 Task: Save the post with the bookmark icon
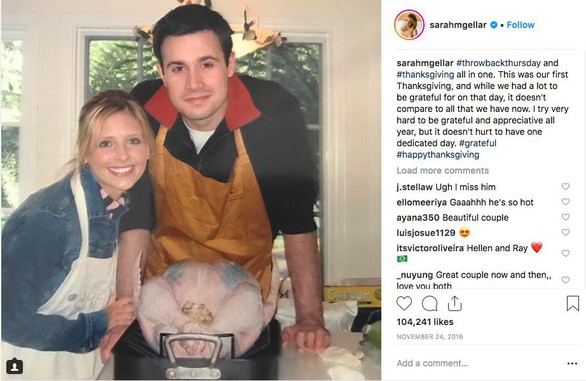(x=573, y=303)
